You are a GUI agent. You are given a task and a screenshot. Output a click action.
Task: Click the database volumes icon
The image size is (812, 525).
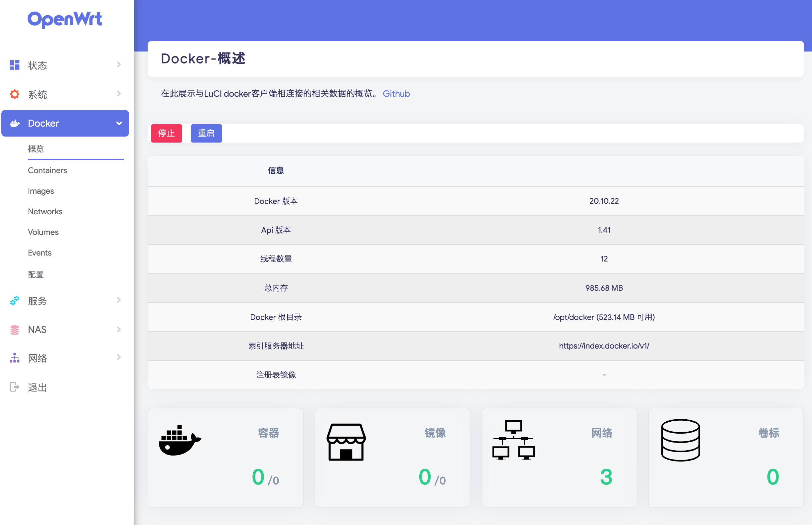click(x=680, y=440)
